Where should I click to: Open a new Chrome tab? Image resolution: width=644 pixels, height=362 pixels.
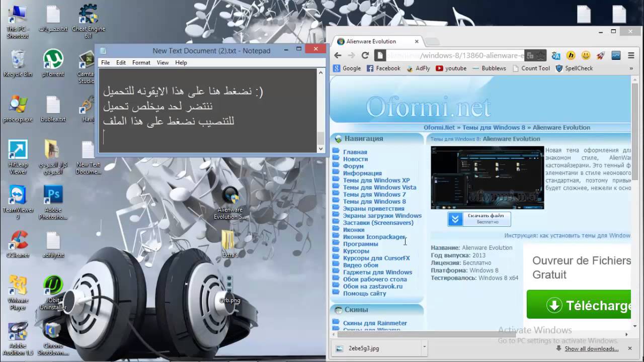tap(433, 41)
